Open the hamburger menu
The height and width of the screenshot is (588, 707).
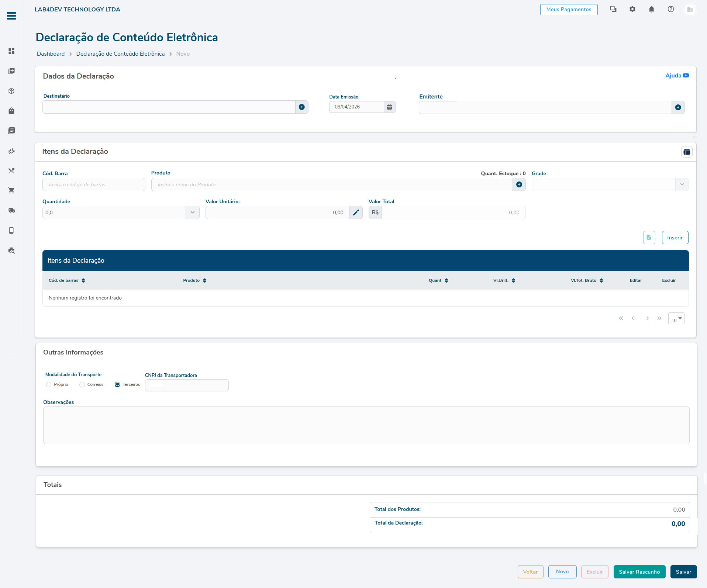click(x=11, y=16)
